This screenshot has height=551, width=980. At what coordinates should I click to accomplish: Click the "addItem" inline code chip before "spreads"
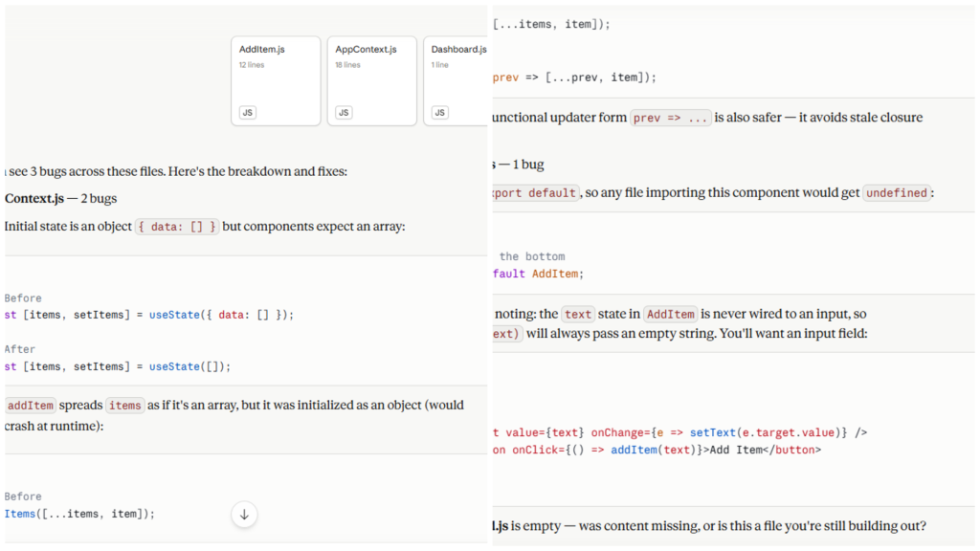click(31, 406)
